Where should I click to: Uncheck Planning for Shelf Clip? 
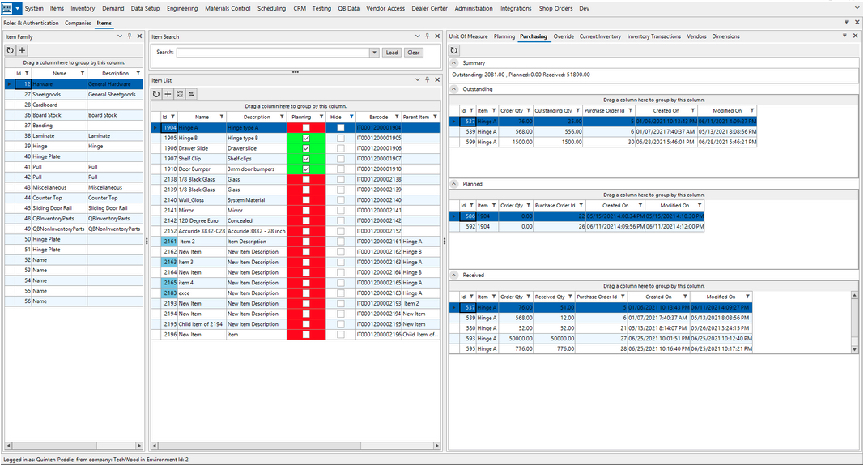point(306,159)
